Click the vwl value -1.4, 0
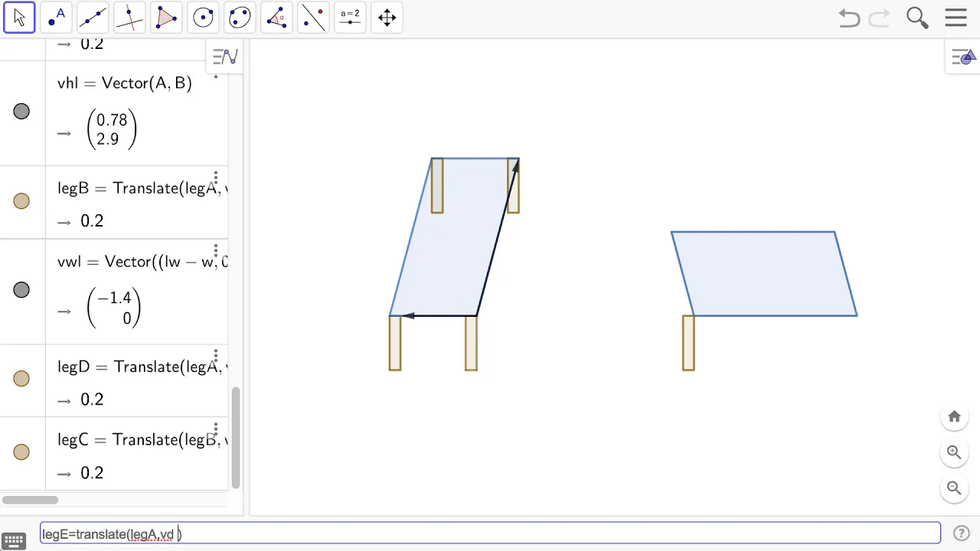 [x=114, y=308]
